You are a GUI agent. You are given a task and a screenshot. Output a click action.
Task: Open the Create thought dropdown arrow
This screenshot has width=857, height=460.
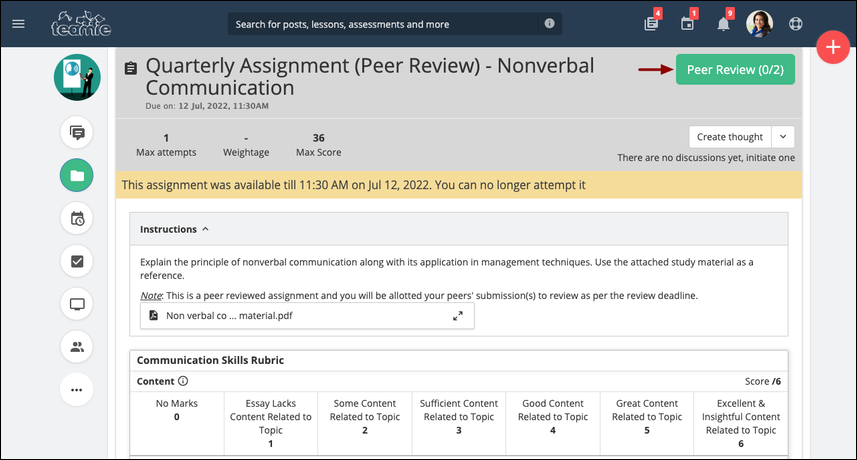tap(783, 137)
